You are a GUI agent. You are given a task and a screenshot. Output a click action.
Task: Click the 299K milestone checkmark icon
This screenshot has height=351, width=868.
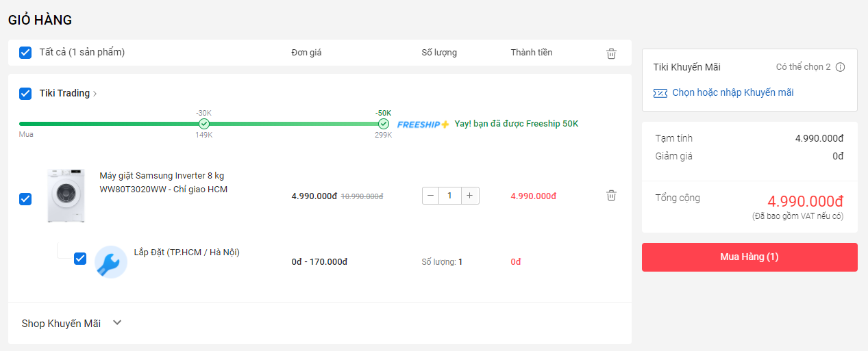tap(384, 124)
